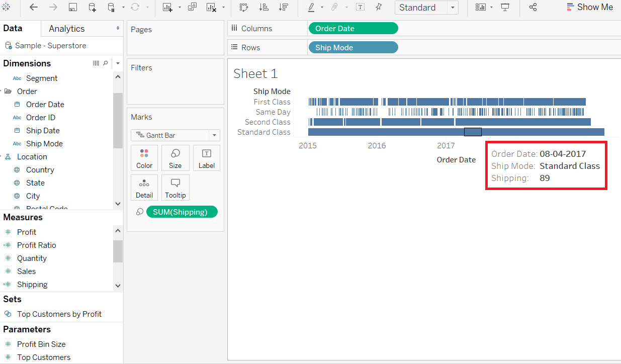Click the Save icon in toolbar

[x=73, y=7]
